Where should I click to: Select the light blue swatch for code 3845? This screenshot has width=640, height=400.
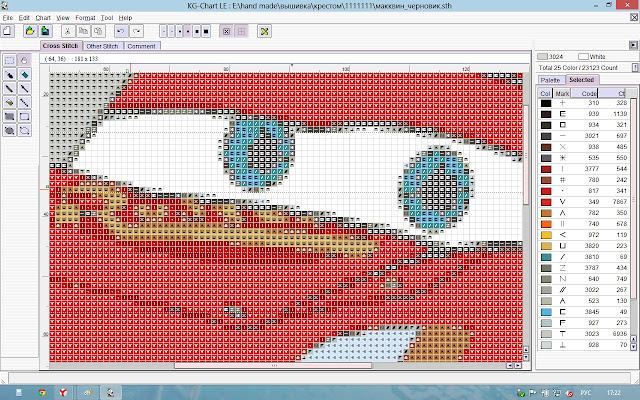[x=546, y=312]
